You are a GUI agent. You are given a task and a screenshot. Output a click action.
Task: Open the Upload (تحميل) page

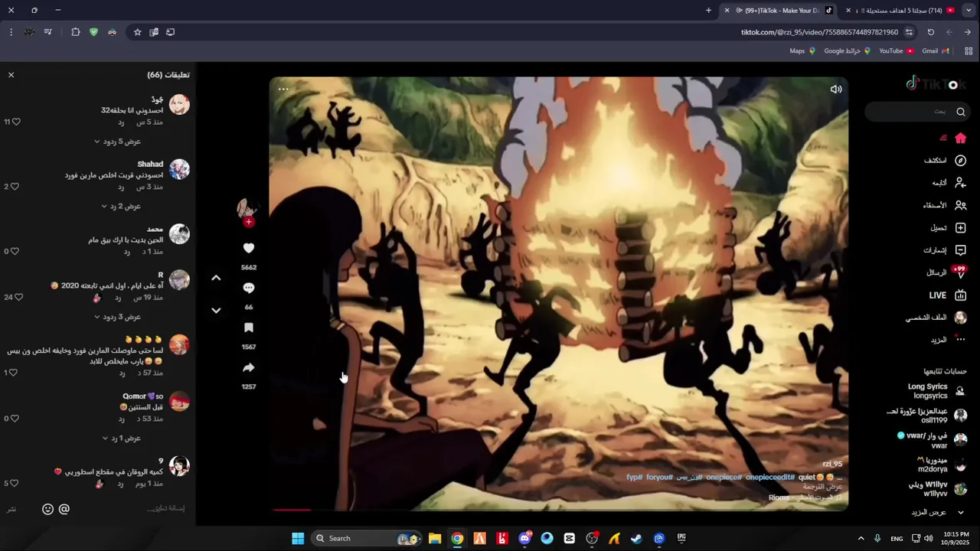pyautogui.click(x=948, y=227)
